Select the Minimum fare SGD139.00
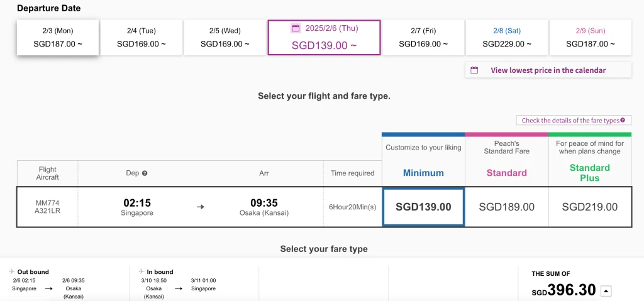Image resolution: width=644 pixels, height=301 pixels. (423, 207)
